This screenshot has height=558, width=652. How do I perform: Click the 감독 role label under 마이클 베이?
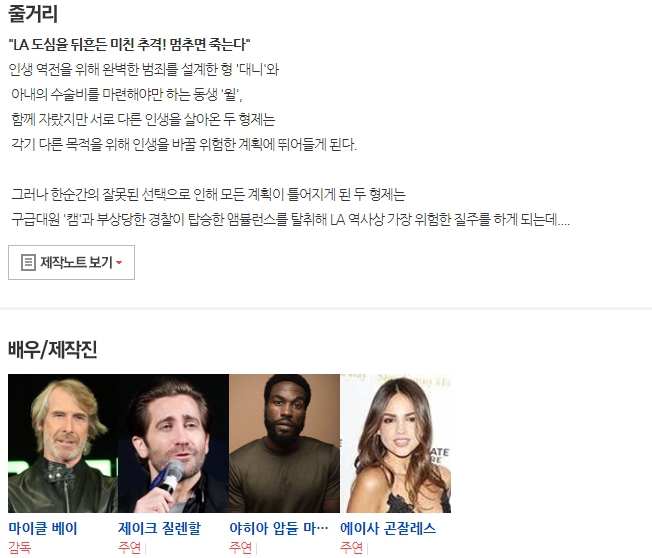20,548
